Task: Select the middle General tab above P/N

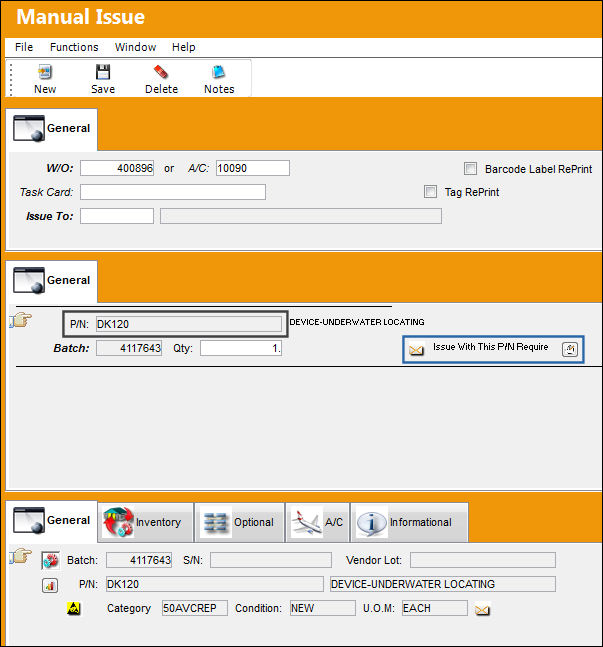Action: click(52, 281)
